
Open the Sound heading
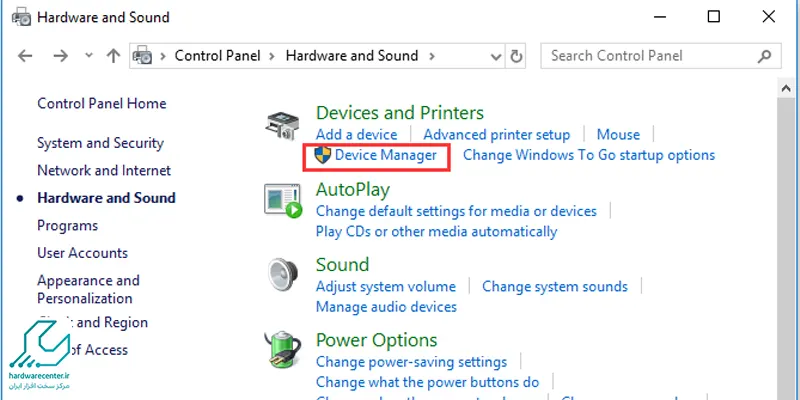342,265
